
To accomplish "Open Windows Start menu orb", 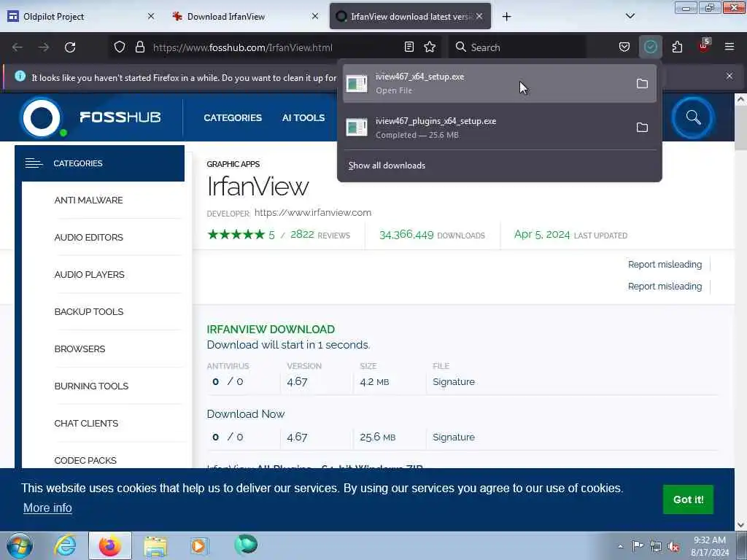I will pos(20,545).
